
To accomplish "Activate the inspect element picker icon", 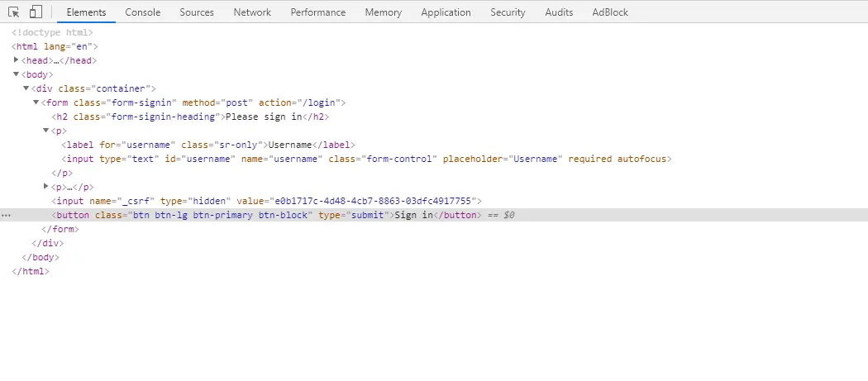I will pyautogui.click(x=14, y=12).
